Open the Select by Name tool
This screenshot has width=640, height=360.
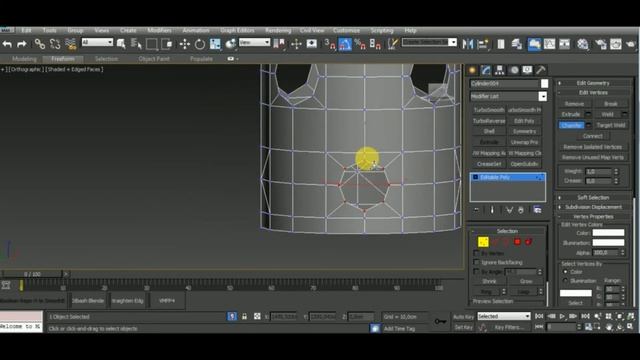coord(136,44)
